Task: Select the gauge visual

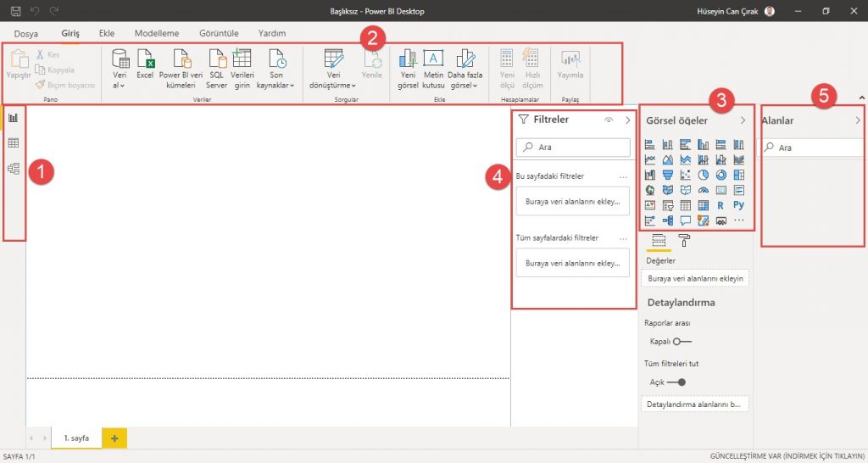Action: pyautogui.click(x=703, y=190)
